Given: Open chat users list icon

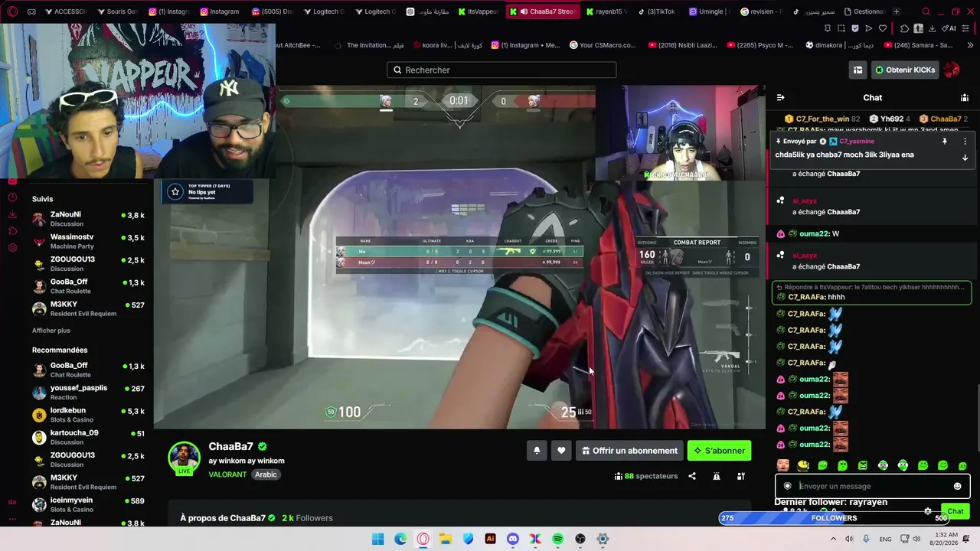Looking at the screenshot, I should point(965,98).
